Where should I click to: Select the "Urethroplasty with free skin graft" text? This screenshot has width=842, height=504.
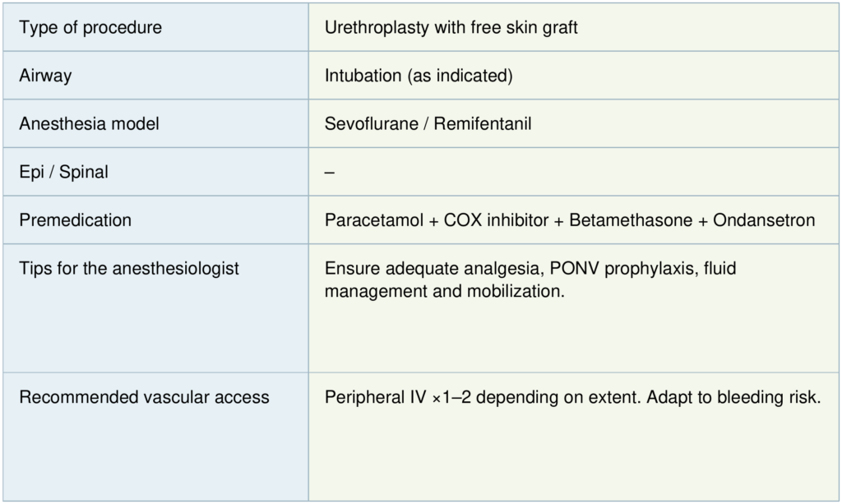[451, 28]
